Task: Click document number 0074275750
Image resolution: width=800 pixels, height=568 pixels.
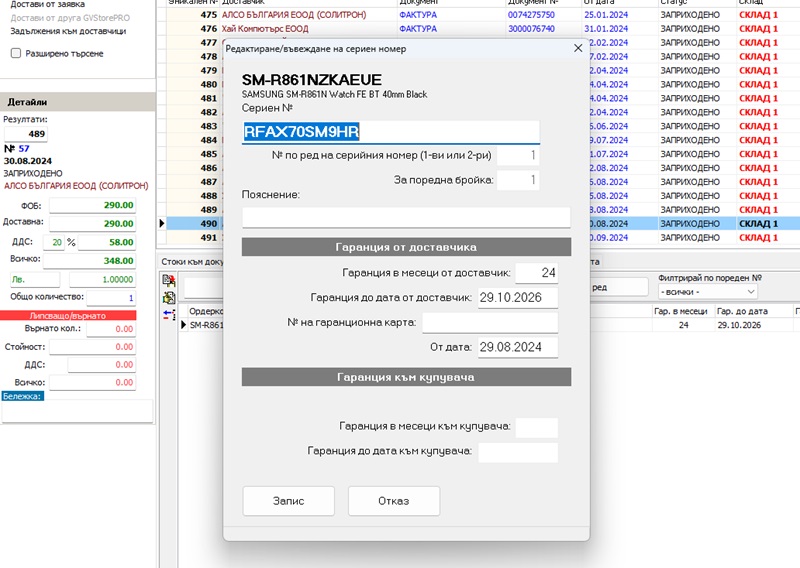Action: [x=531, y=15]
